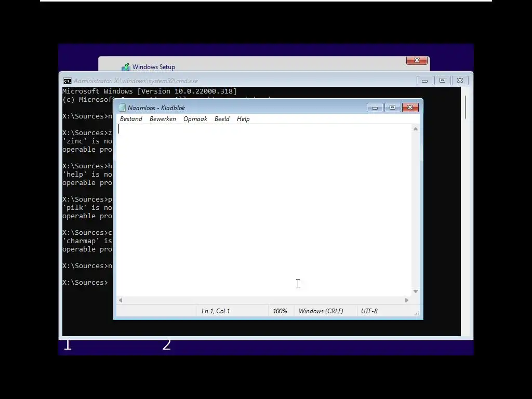Viewport: 532px width, 399px height.
Task: Close the Administrator cmd.exe window
Action: pyautogui.click(x=460, y=81)
